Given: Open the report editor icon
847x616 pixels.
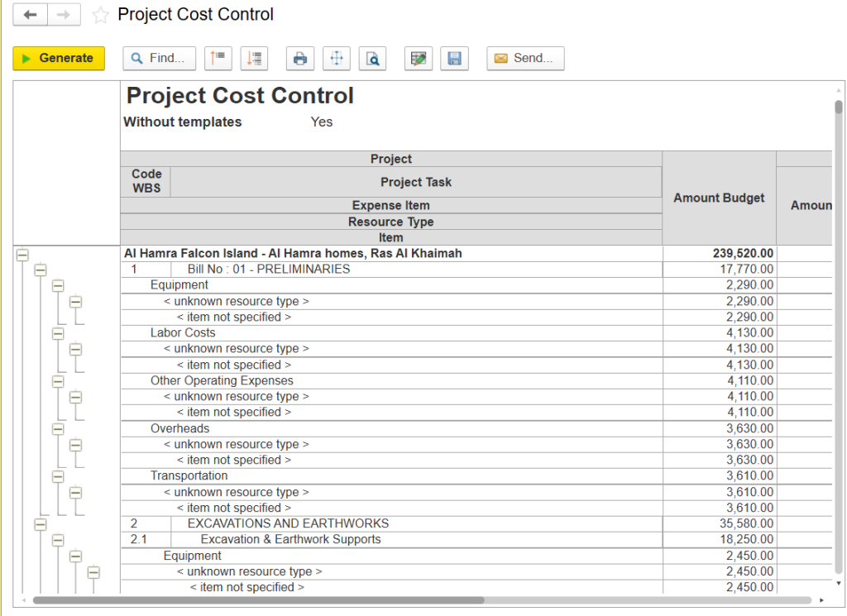Looking at the screenshot, I should [418, 58].
